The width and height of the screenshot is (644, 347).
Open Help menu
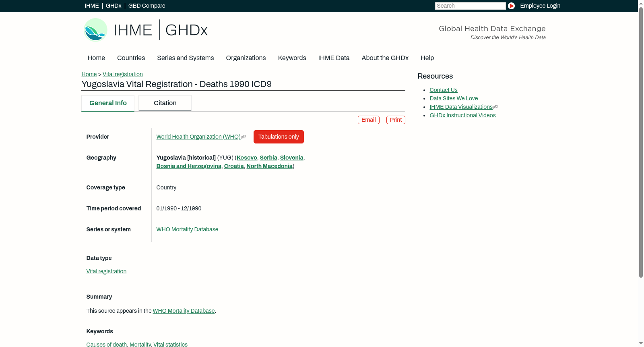427,58
